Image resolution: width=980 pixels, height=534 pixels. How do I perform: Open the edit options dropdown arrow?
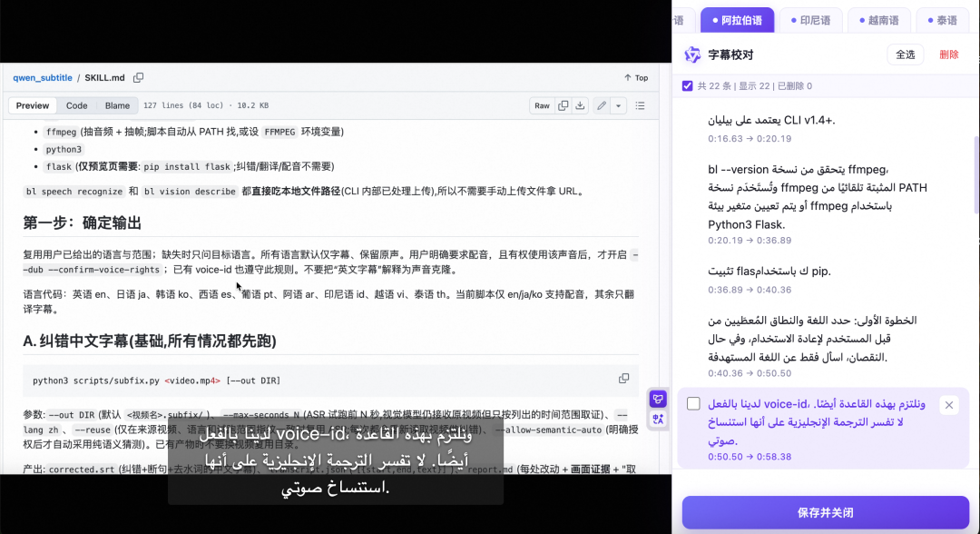tap(618, 105)
